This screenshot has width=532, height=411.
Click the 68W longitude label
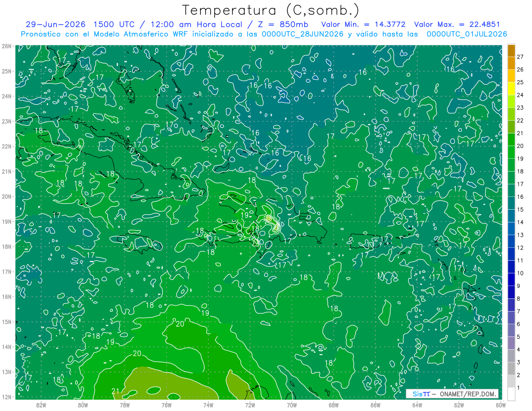334,405
